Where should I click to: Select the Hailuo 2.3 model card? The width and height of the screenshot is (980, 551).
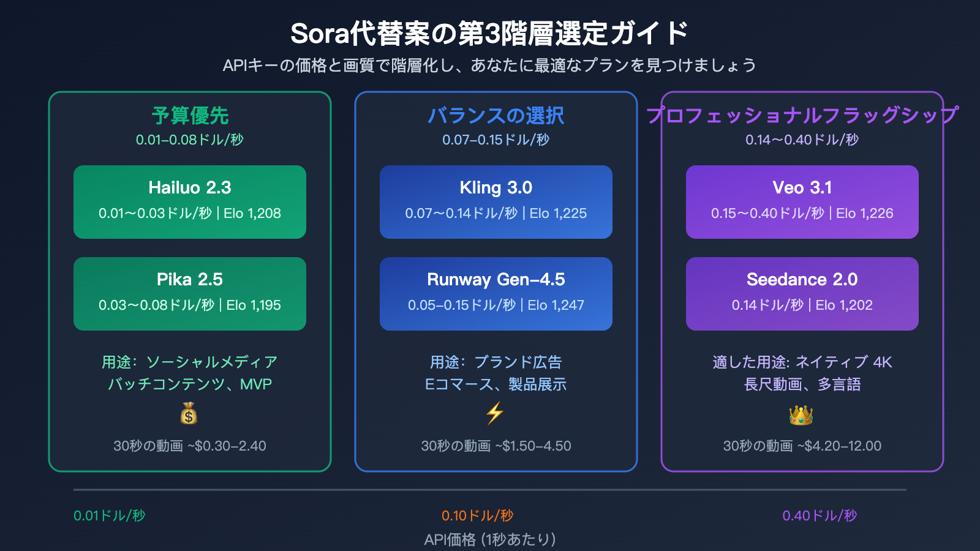(189, 201)
